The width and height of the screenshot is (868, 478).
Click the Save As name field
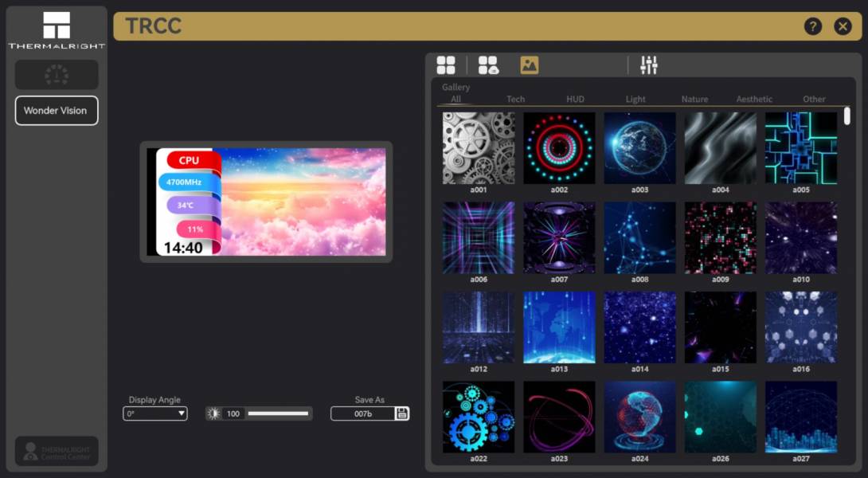pyautogui.click(x=363, y=413)
